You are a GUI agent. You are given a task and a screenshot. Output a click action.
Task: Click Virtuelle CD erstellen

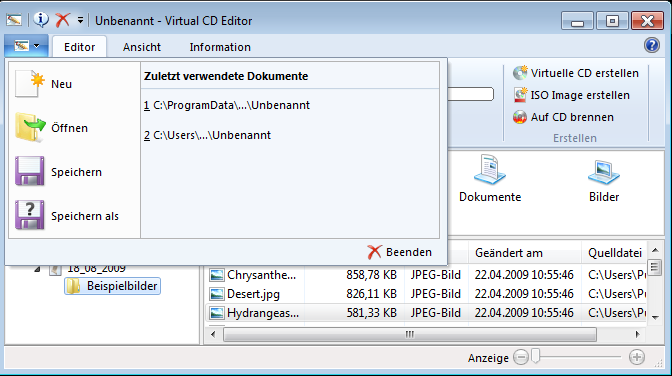coord(576,73)
